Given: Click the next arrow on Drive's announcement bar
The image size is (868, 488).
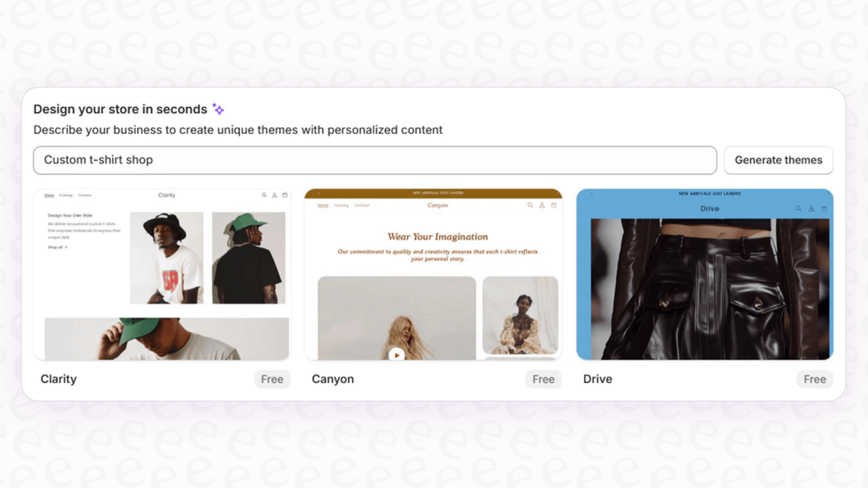Looking at the screenshot, I should (x=828, y=194).
